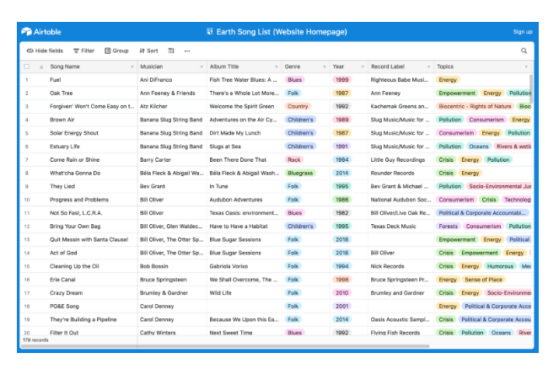Open the Song Name column dropdown
Screen dimensions: 559x369
[x=132, y=67]
